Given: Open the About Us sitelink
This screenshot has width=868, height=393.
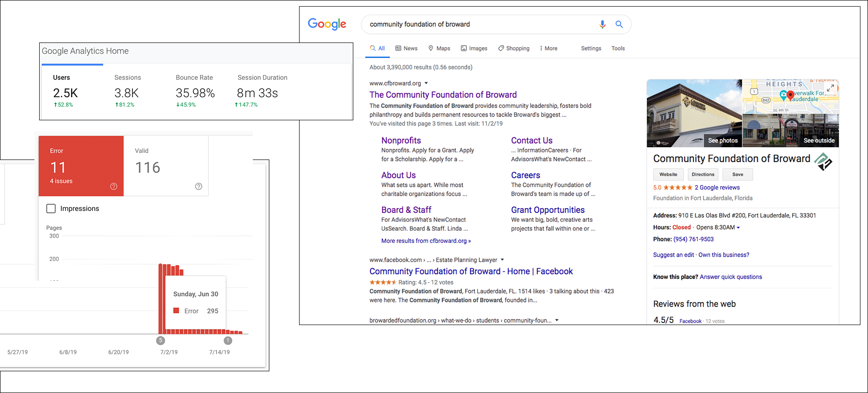Looking at the screenshot, I should [399, 175].
